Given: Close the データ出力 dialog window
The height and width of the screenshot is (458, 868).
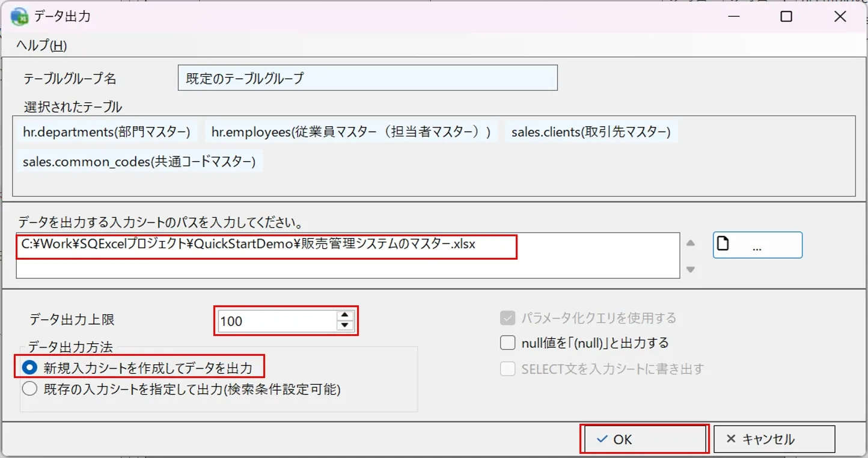Looking at the screenshot, I should pyautogui.click(x=840, y=17).
